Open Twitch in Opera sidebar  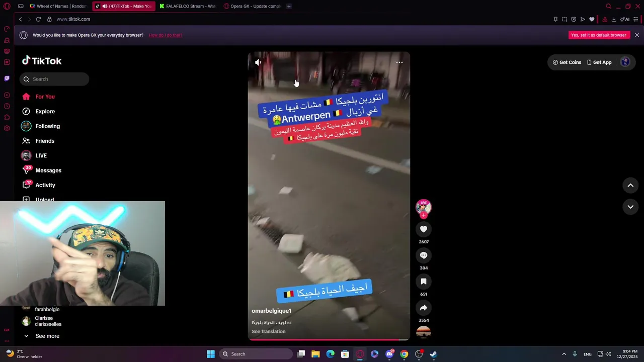pyautogui.click(x=7, y=78)
